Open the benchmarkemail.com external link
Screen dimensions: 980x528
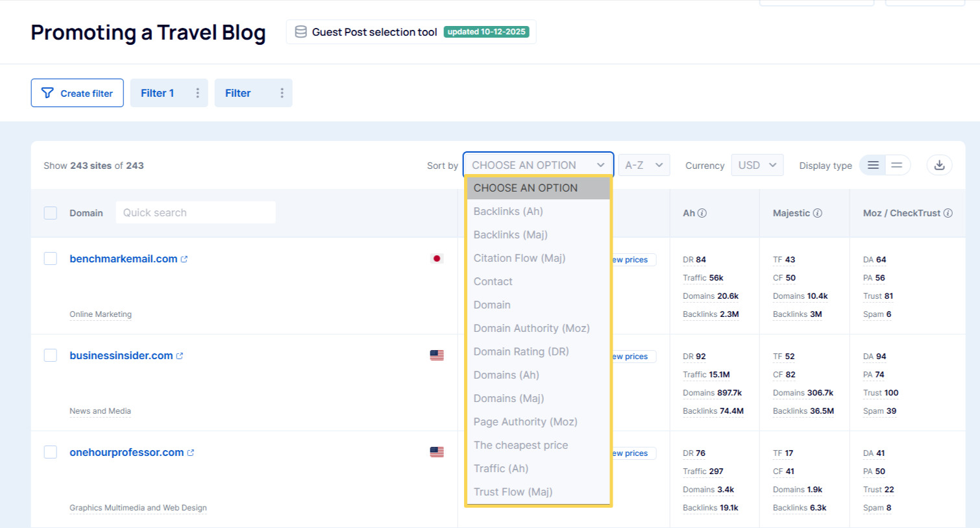184,258
